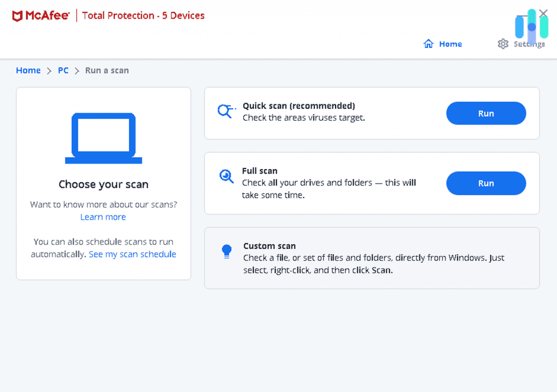Click the Custom scan heading
The height and width of the screenshot is (392, 557).
coord(269,246)
